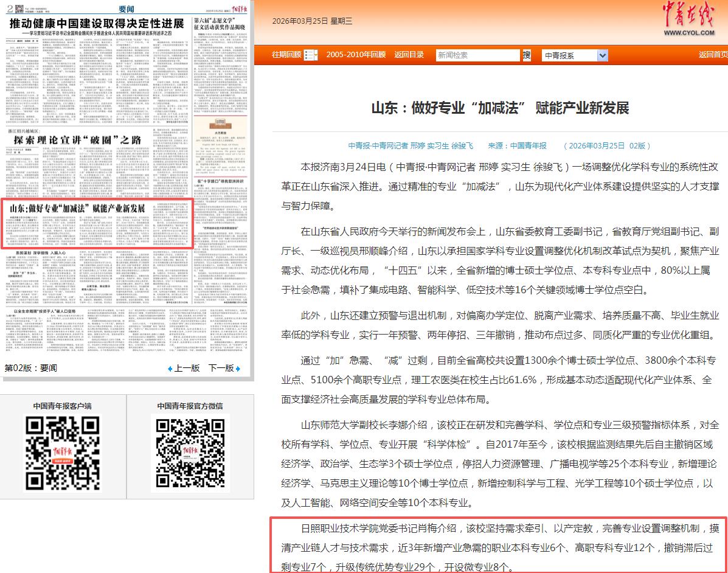728x573 pixels.
Task: Click the blue right arrow after 下一版
Action: click(238, 369)
